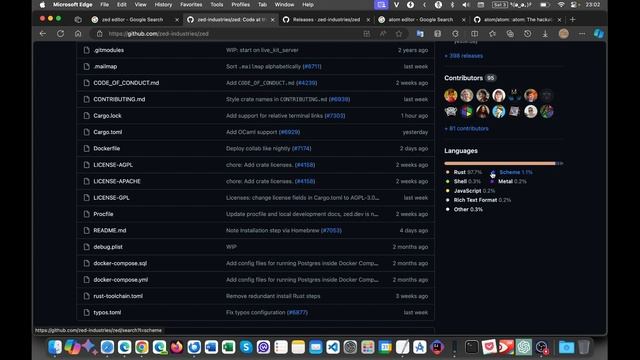Image resolution: width=640 pixels, height=360 pixels.
Task: Click the Shell language link
Action: pos(464,181)
